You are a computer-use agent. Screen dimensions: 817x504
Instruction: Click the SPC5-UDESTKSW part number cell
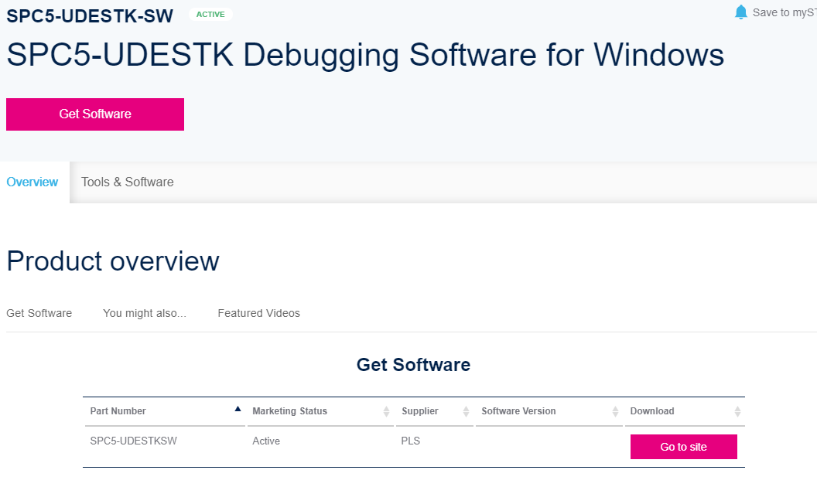point(133,441)
